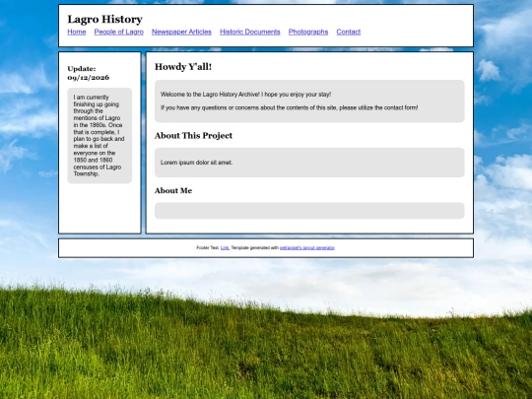This screenshot has width=532, height=399.
Task: Click the Lagro History site title
Action: (x=104, y=20)
